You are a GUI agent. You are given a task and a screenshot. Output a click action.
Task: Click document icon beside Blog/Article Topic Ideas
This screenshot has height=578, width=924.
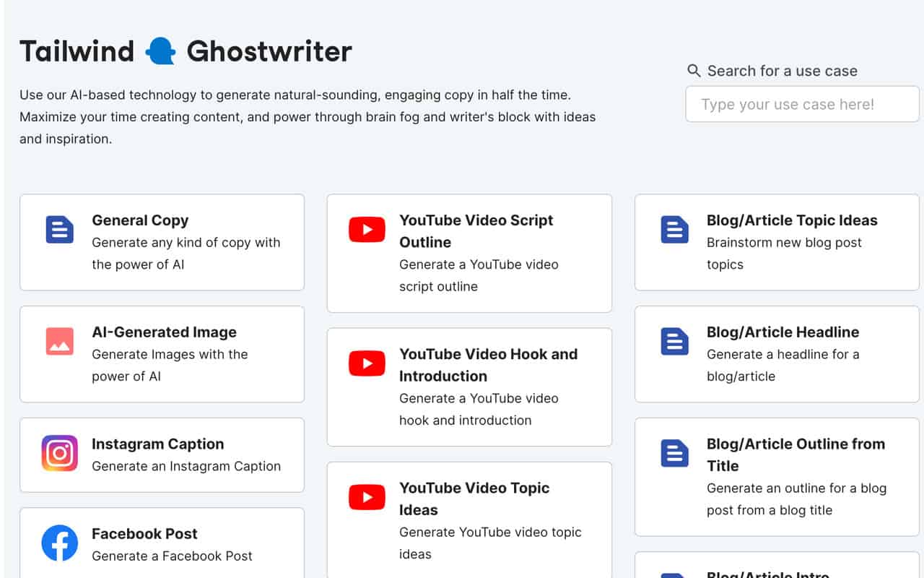click(x=674, y=230)
